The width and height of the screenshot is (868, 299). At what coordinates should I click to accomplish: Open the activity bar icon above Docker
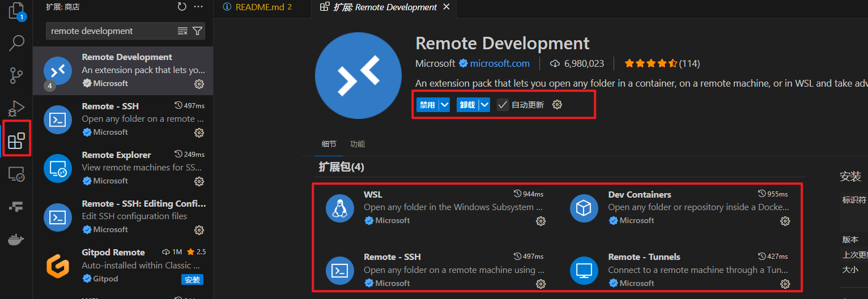16,206
